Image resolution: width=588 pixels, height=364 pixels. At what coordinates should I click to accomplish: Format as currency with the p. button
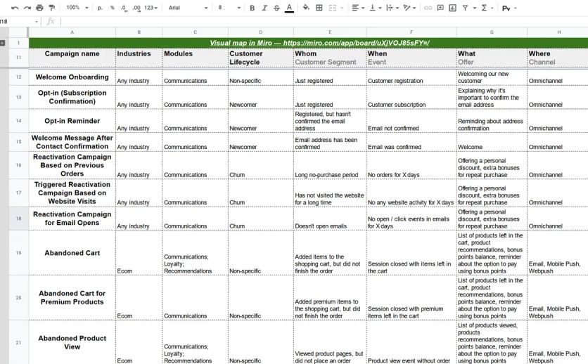point(100,8)
